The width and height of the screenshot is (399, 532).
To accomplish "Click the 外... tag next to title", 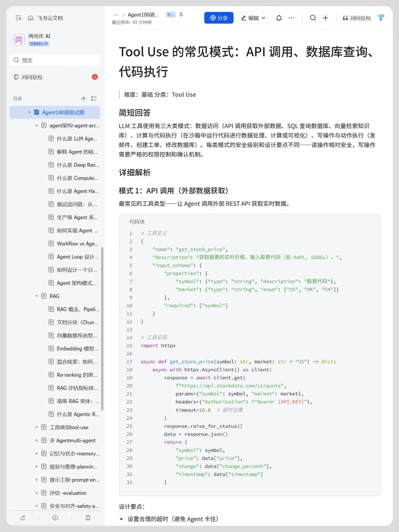I will tap(171, 15).
